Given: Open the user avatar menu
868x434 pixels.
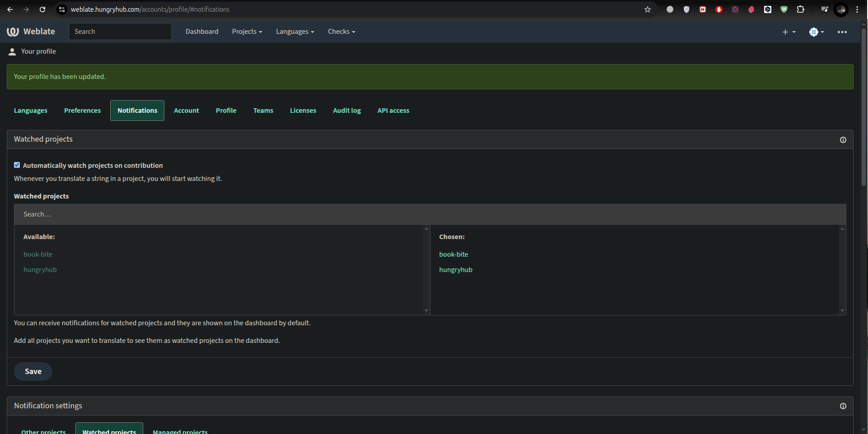Looking at the screenshot, I should pos(816,32).
